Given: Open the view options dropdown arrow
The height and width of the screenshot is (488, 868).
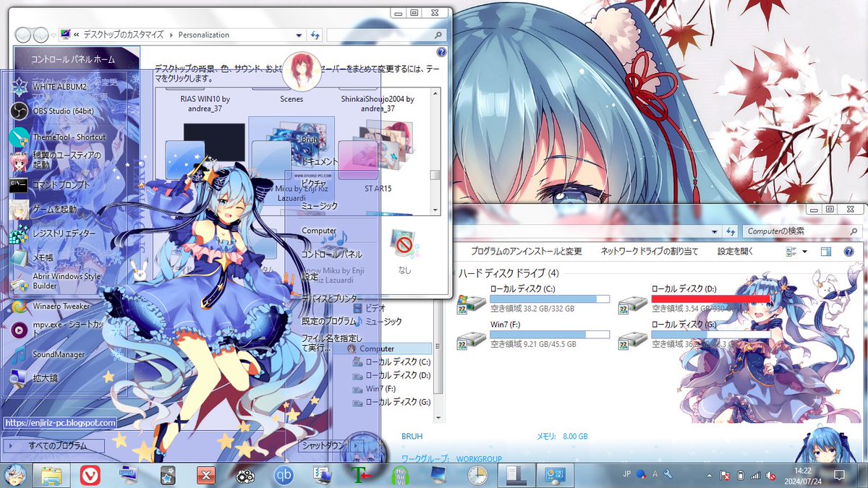Looking at the screenshot, I should click(x=805, y=252).
